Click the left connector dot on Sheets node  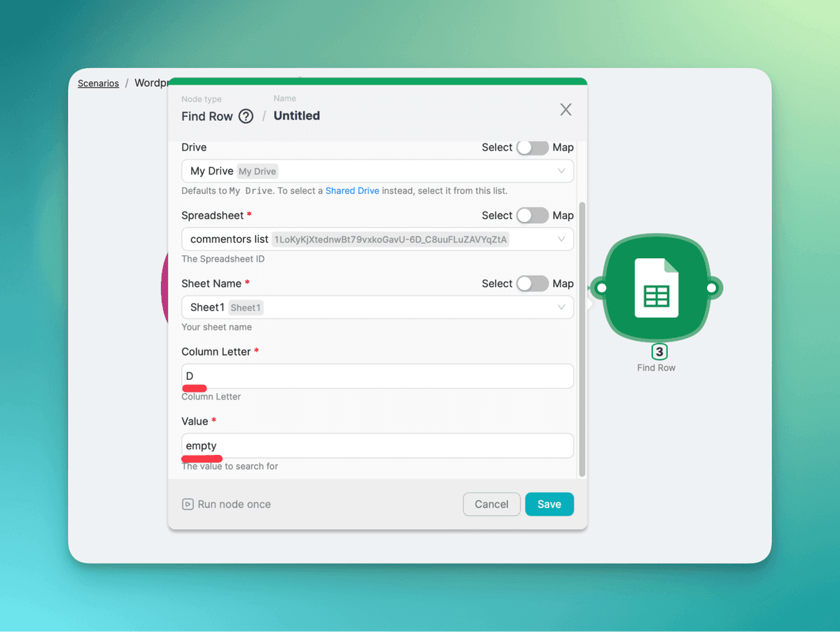601,288
